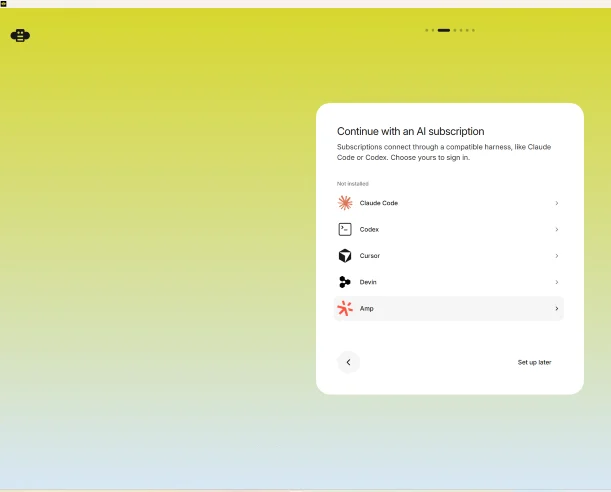Click the bee robot logo icon

click(x=20, y=35)
